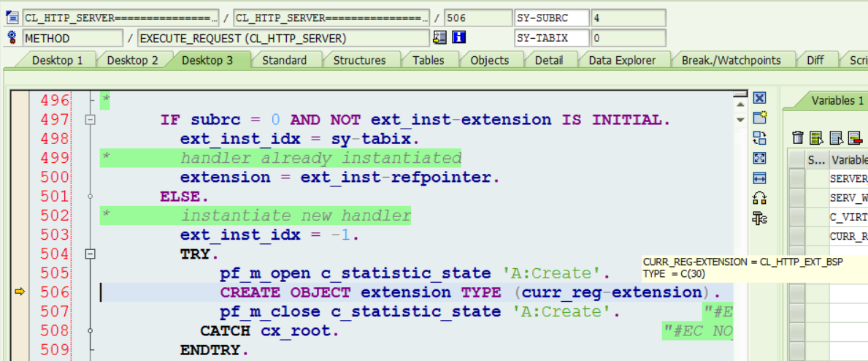Select the Desktop 3 tab
Image resolution: width=868 pixels, height=361 pixels.
(207, 61)
